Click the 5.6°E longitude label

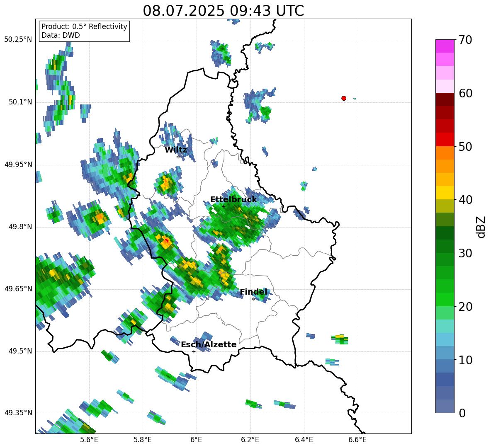(89, 440)
